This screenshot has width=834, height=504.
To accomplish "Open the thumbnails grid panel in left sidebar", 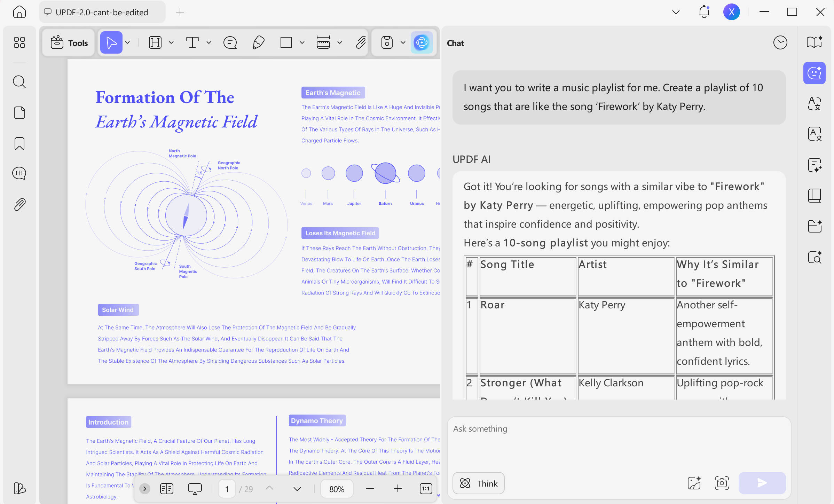I will tap(19, 42).
